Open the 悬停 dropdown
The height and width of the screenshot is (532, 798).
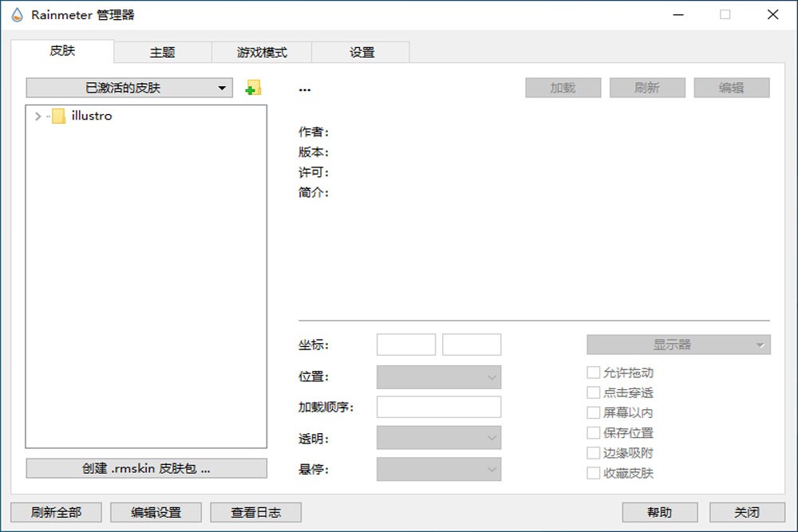[438, 469]
